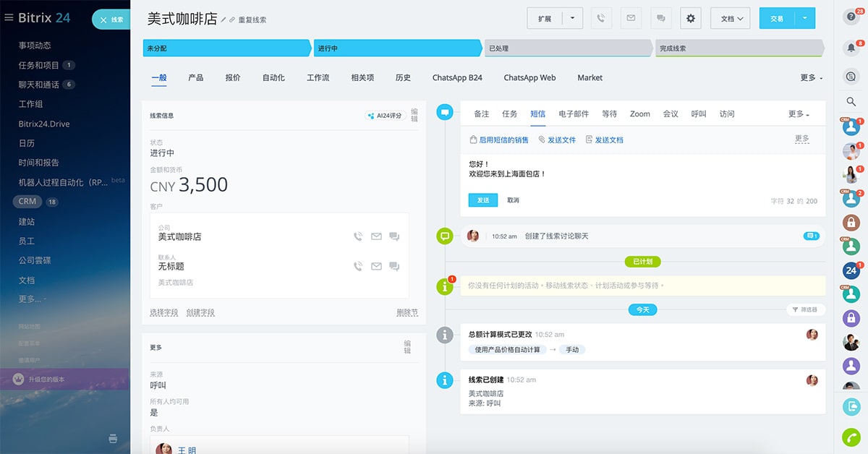
Task: Open the 文档 dropdown
Action: pyautogui.click(x=730, y=18)
